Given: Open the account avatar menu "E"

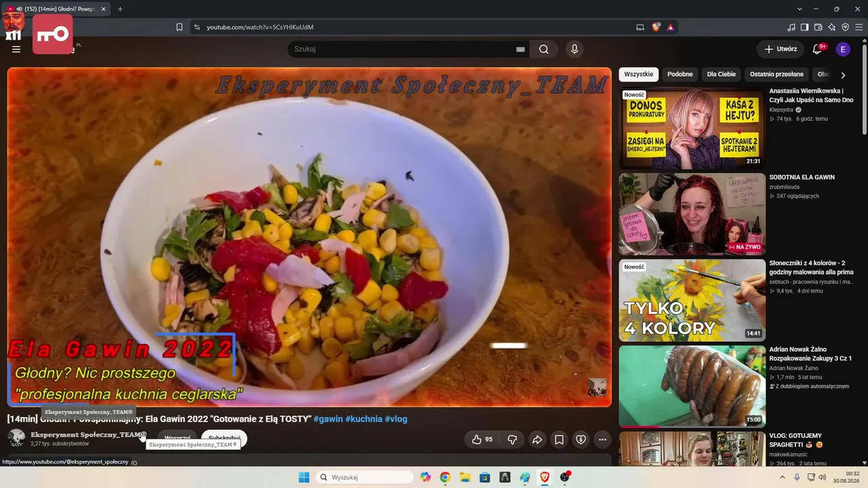Looking at the screenshot, I should (843, 49).
